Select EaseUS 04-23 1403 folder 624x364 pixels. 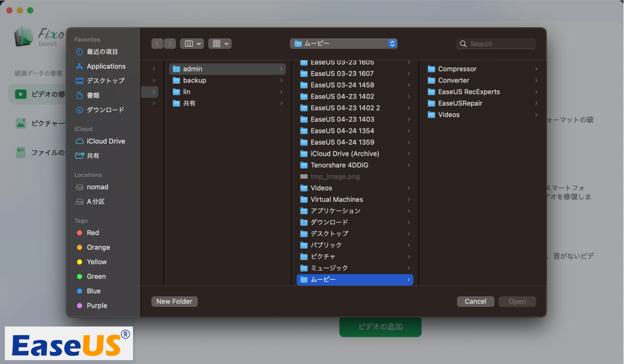point(355,119)
